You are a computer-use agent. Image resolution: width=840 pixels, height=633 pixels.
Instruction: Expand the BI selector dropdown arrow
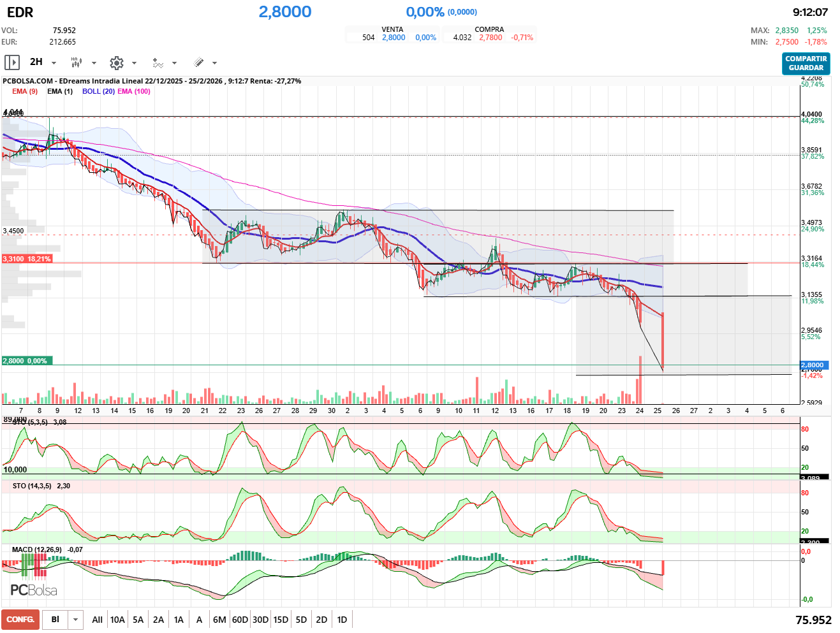click(x=76, y=620)
